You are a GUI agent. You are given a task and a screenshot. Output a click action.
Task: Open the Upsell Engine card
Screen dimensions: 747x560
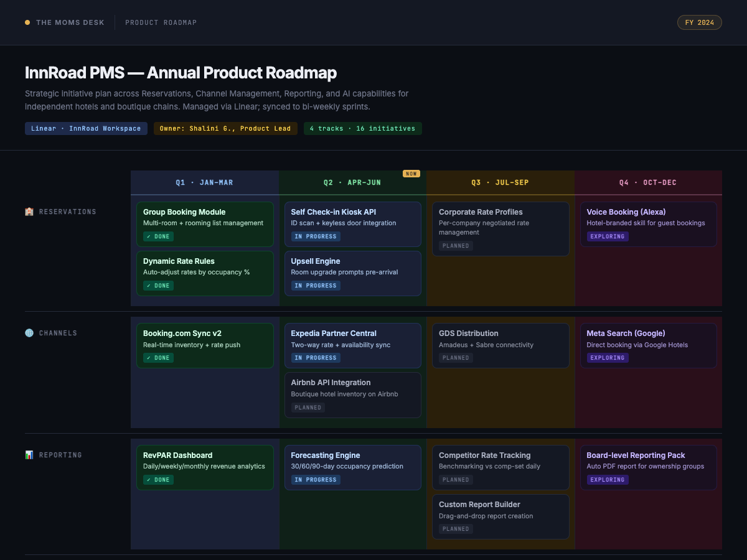pyautogui.click(x=352, y=273)
